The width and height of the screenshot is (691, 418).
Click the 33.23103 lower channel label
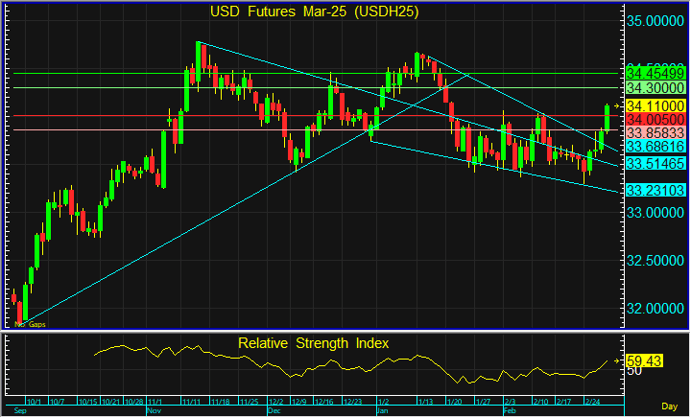(x=655, y=189)
